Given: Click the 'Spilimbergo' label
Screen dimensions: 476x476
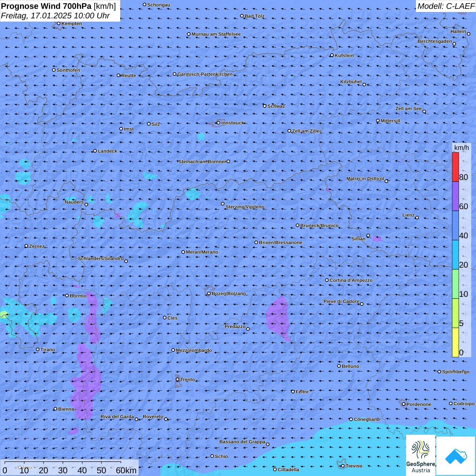Looking at the screenshot, I should click(x=456, y=372).
